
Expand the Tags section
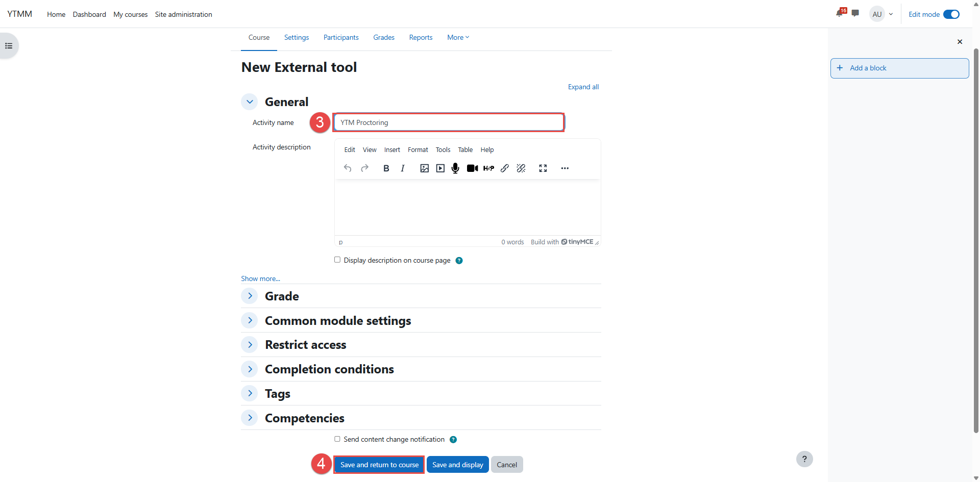[x=250, y=393]
